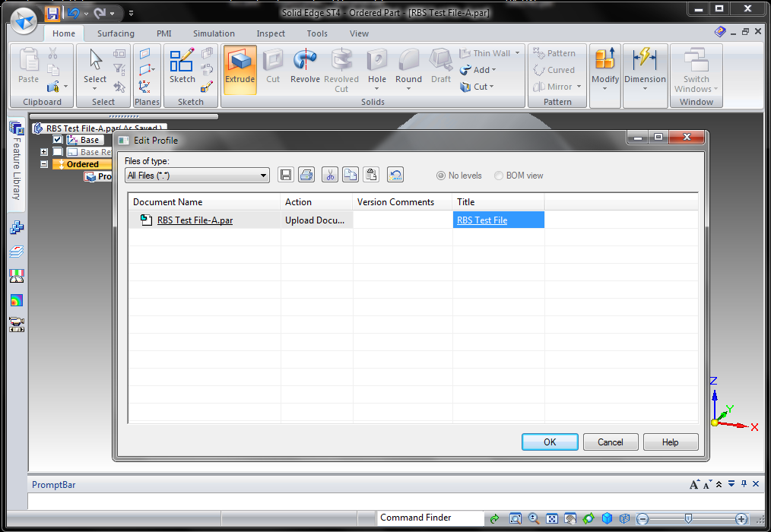The height and width of the screenshot is (532, 771).
Task: Open the Simulation ribbon tab
Action: pyautogui.click(x=214, y=33)
